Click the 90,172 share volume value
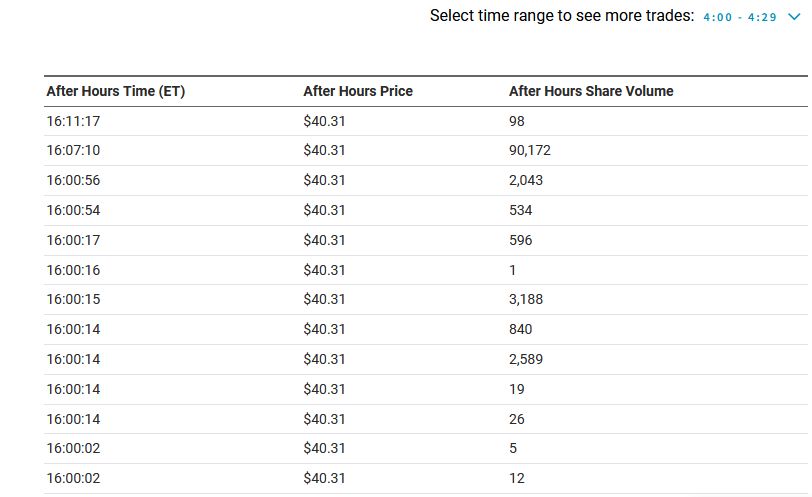Viewport: 812px width, 497px height. click(530, 151)
